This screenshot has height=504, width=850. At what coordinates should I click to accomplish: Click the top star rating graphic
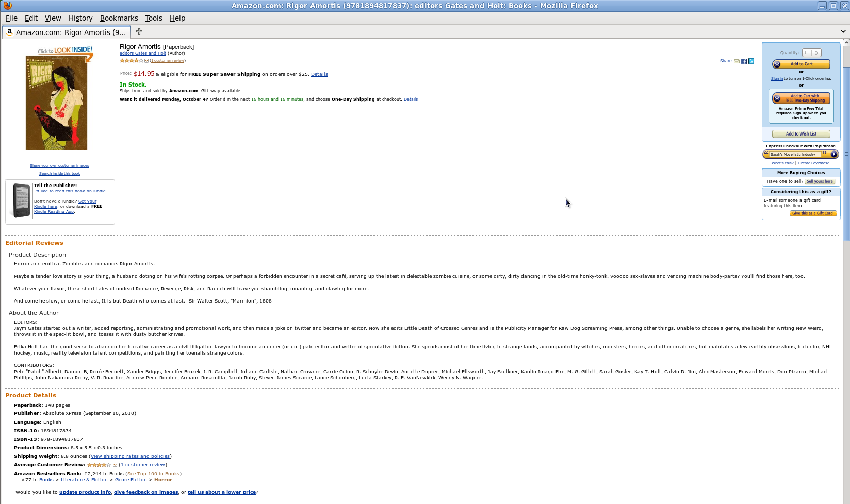point(132,61)
